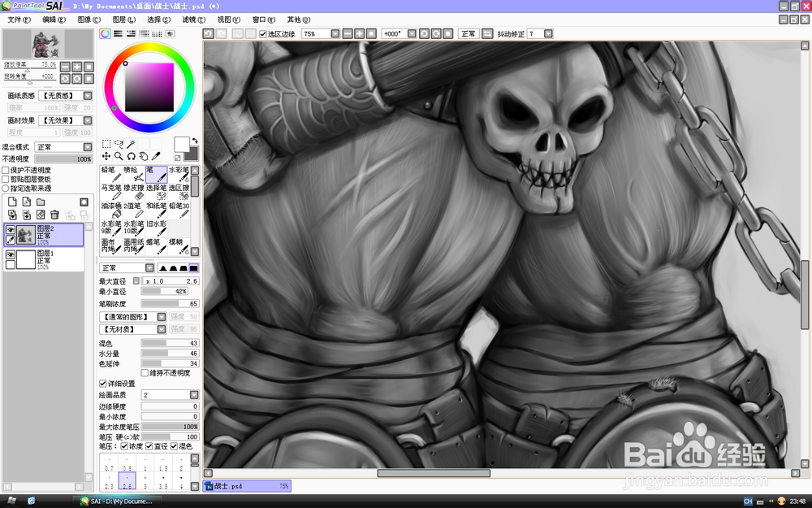This screenshot has height=508, width=812.
Task: Hide 图层1 with eye icon
Action: 11,254
